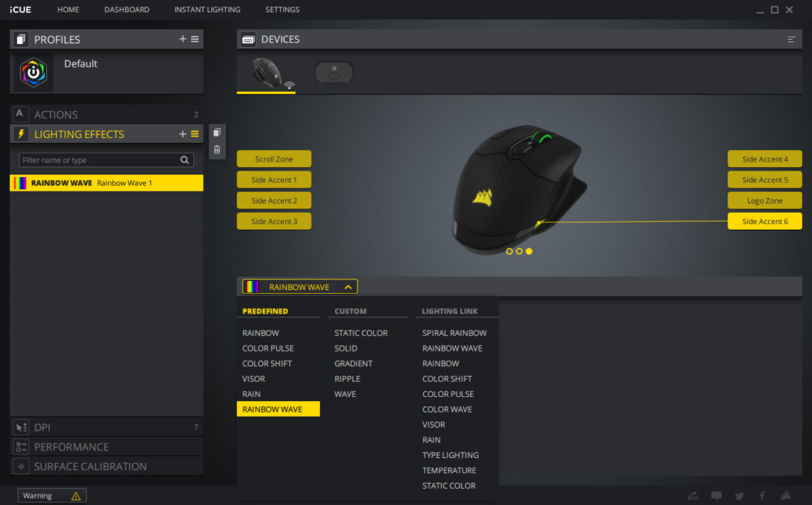This screenshot has width=812, height=505.
Task: Select Side Accent 2 zone
Action: (274, 201)
